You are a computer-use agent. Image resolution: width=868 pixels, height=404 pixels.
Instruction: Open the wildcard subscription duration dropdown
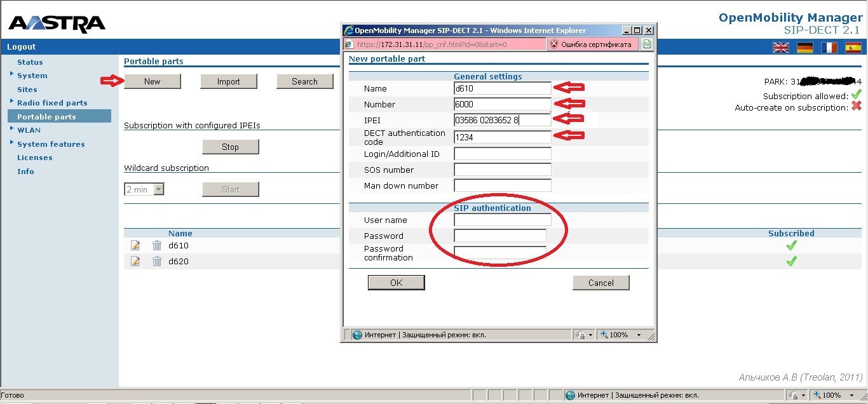coord(144,189)
